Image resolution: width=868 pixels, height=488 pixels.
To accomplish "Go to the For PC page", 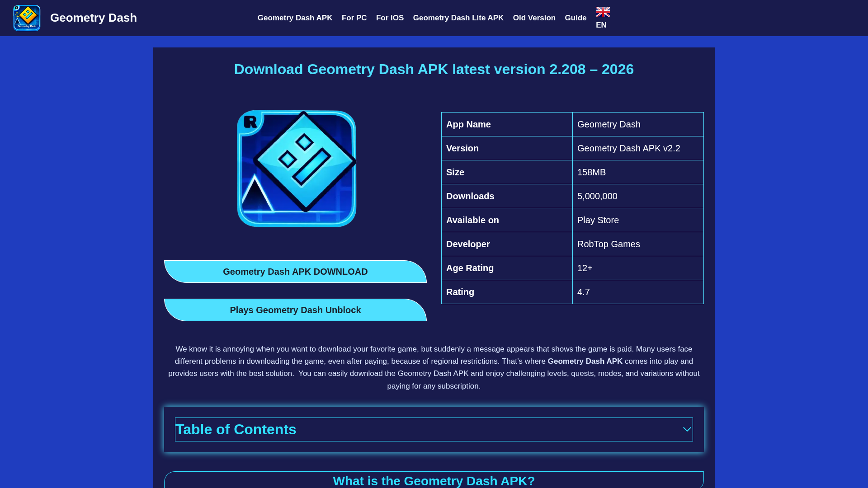I will tap(354, 18).
